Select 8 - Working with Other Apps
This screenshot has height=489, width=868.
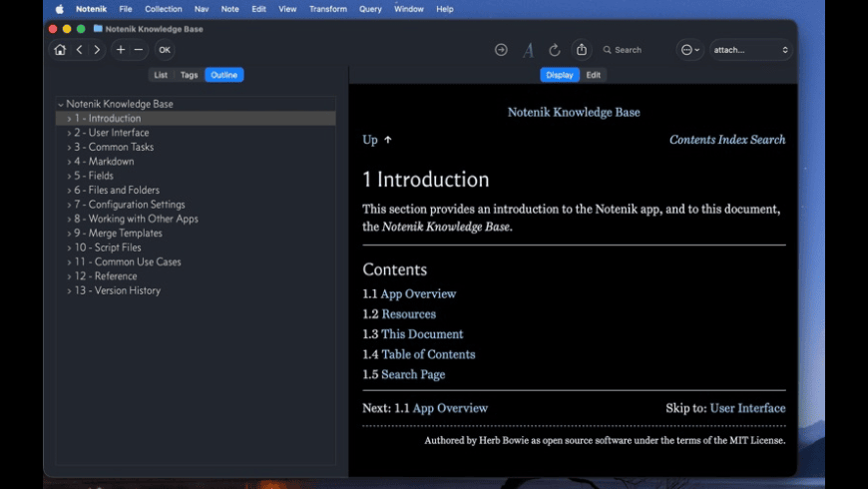[x=196, y=219]
